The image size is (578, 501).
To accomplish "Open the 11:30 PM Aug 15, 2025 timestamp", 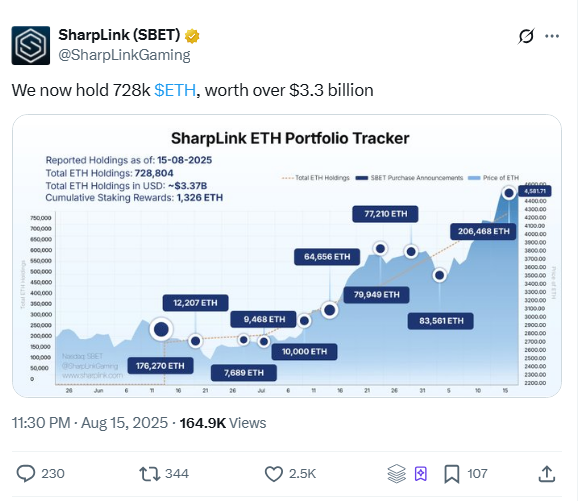I will click(90, 423).
